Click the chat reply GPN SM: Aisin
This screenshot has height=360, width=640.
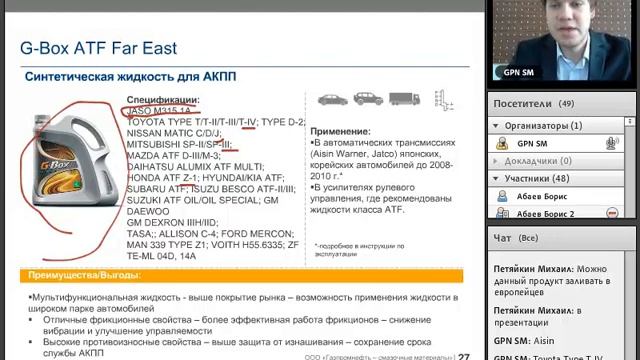[524, 341]
